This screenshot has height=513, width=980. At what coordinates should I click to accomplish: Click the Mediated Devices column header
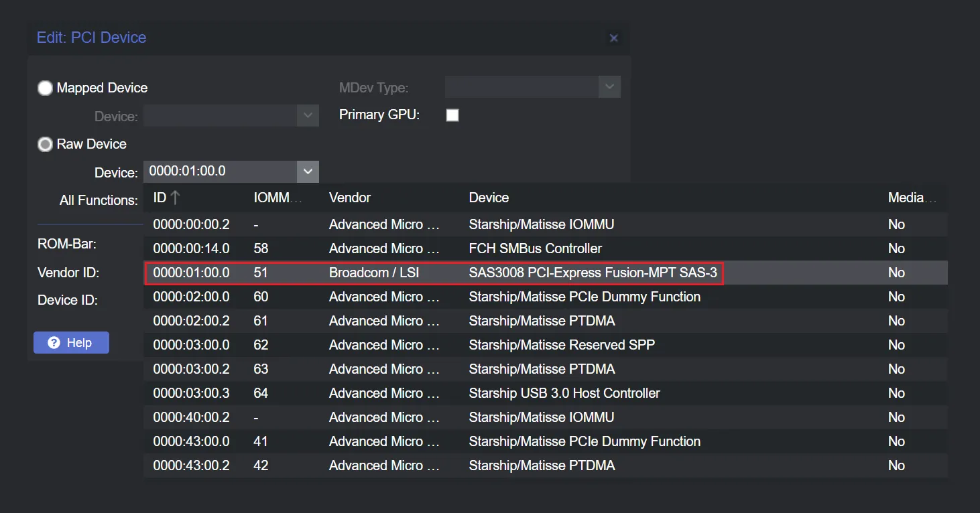(x=911, y=198)
